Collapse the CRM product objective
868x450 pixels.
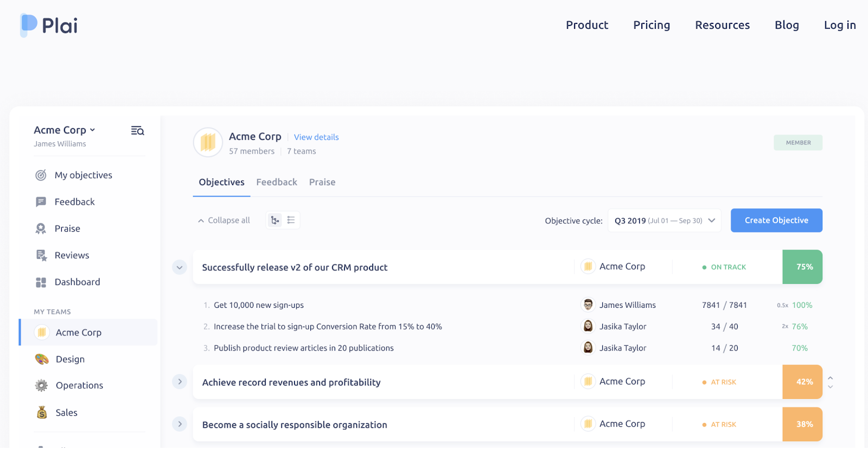tap(180, 267)
